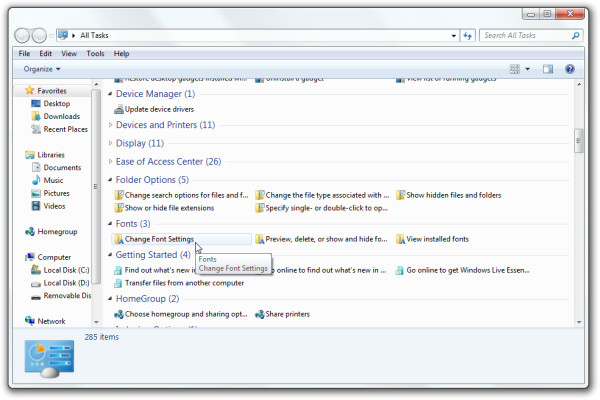This screenshot has height=400, width=600.
Task: Click the Network icon in sidebar
Action: coord(30,321)
